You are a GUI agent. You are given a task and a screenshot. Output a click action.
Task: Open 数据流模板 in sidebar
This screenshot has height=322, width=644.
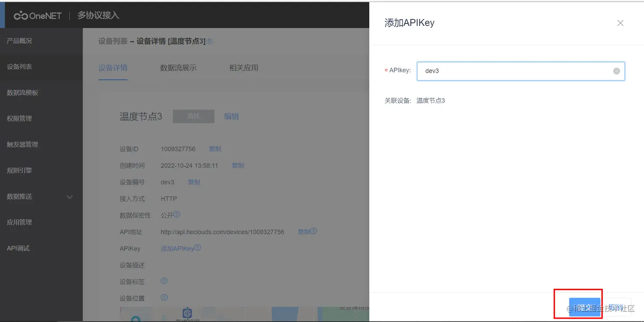(23, 93)
